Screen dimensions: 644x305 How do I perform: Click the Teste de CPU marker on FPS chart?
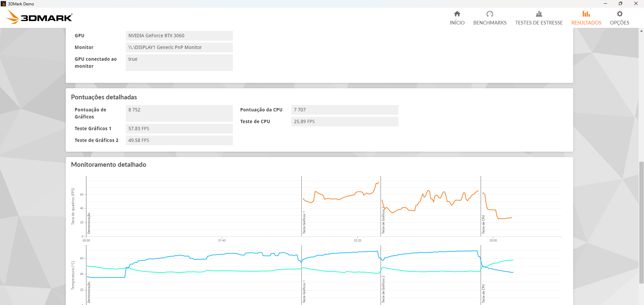[483, 224]
